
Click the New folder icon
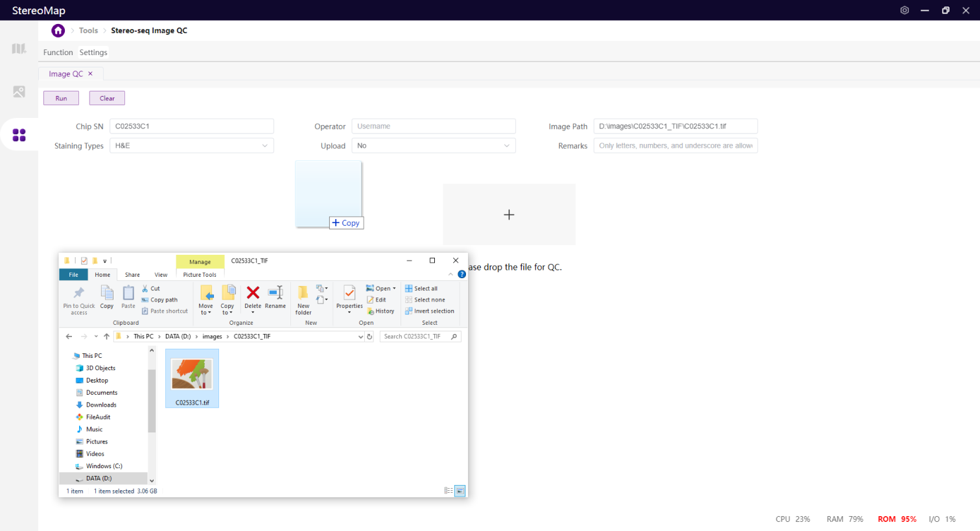pyautogui.click(x=303, y=294)
